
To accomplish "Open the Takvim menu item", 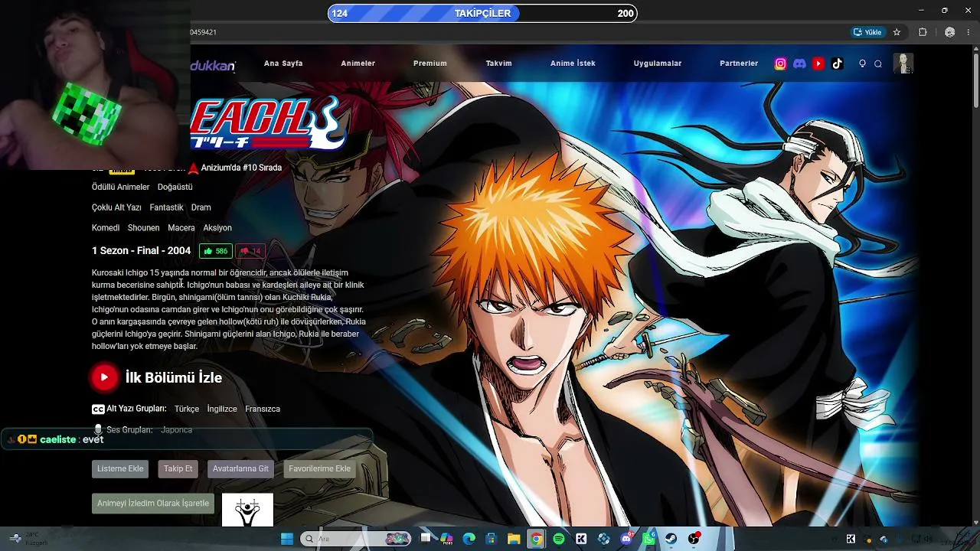I will click(498, 64).
